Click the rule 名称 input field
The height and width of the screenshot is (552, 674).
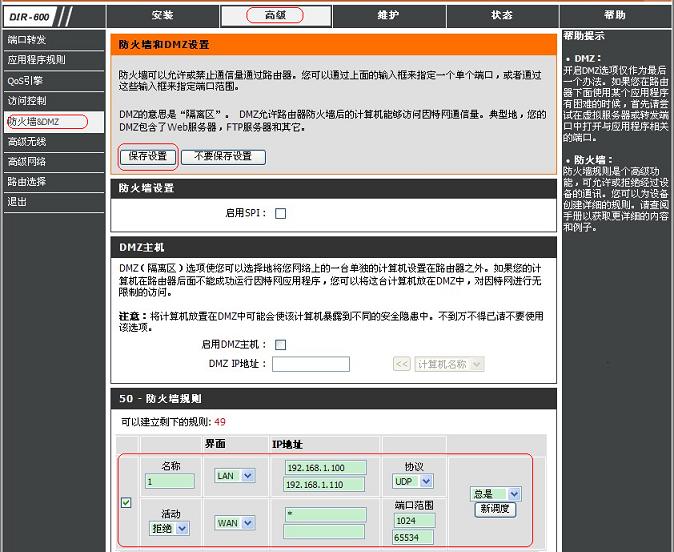tap(169, 482)
